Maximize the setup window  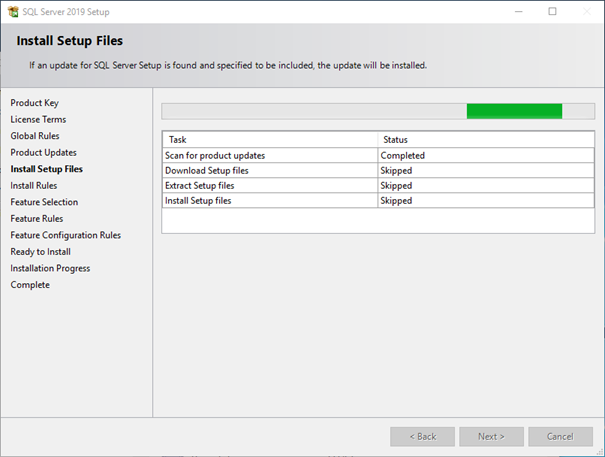[x=553, y=12]
